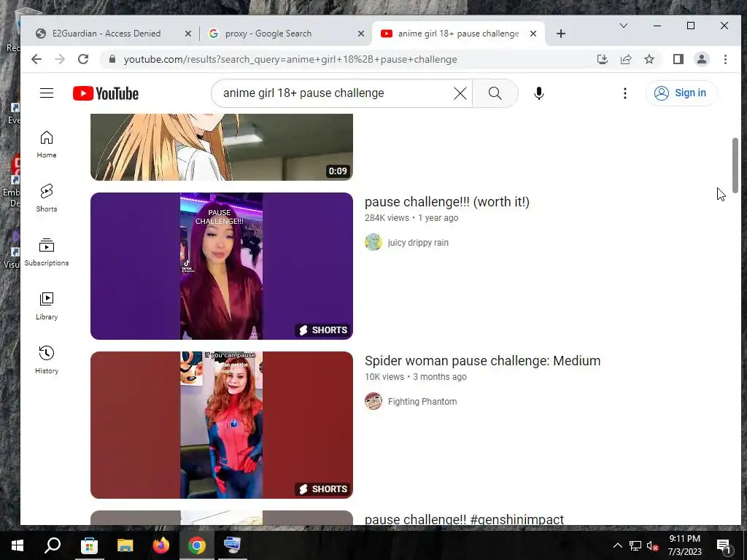Show hidden system tray icons chevron
Image resolution: width=747 pixels, height=560 pixels.
617,545
